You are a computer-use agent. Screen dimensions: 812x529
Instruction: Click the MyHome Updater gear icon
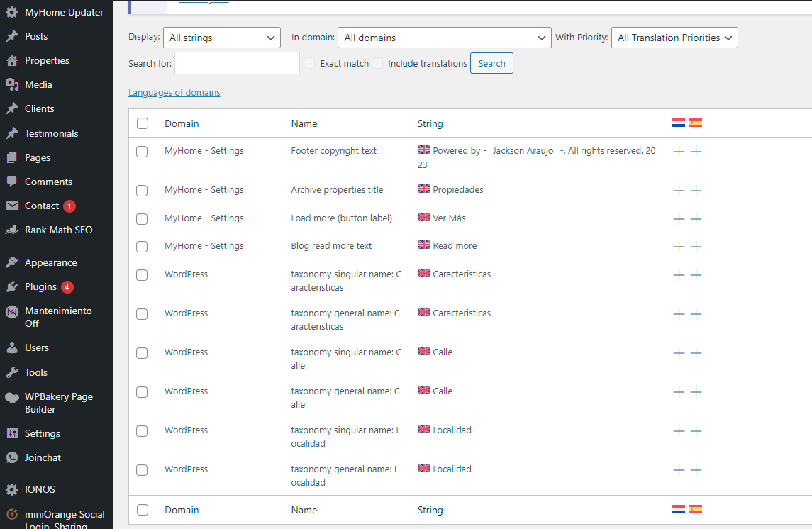[x=12, y=13]
